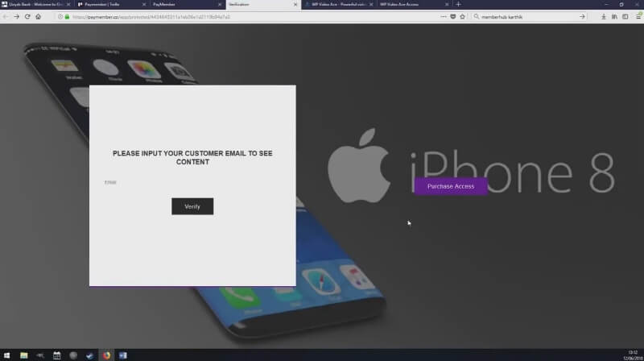The image size is (644, 361).
Task: Click the browser Back arrow
Action: click(x=6, y=17)
